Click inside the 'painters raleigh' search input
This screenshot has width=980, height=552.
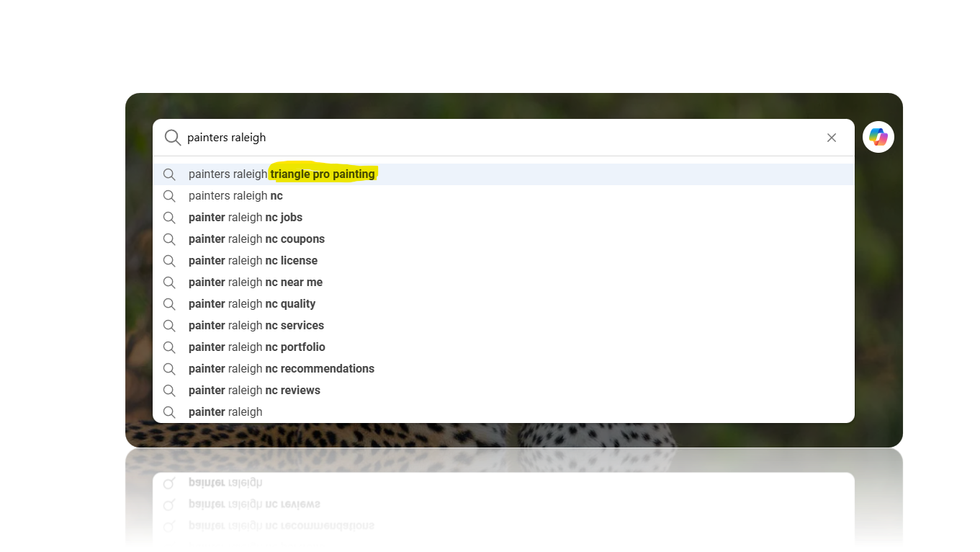504,138
